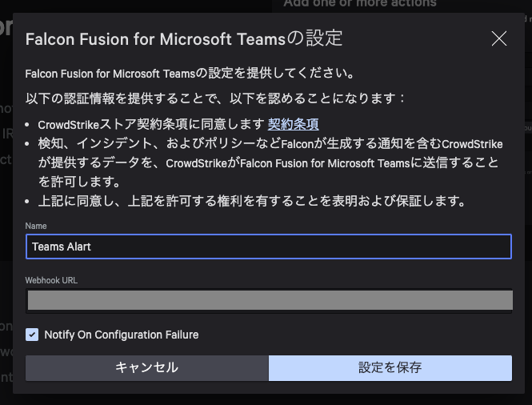Viewport: 532px width, 405px height.
Task: Click the 設定を保存 button
Action: (390, 367)
